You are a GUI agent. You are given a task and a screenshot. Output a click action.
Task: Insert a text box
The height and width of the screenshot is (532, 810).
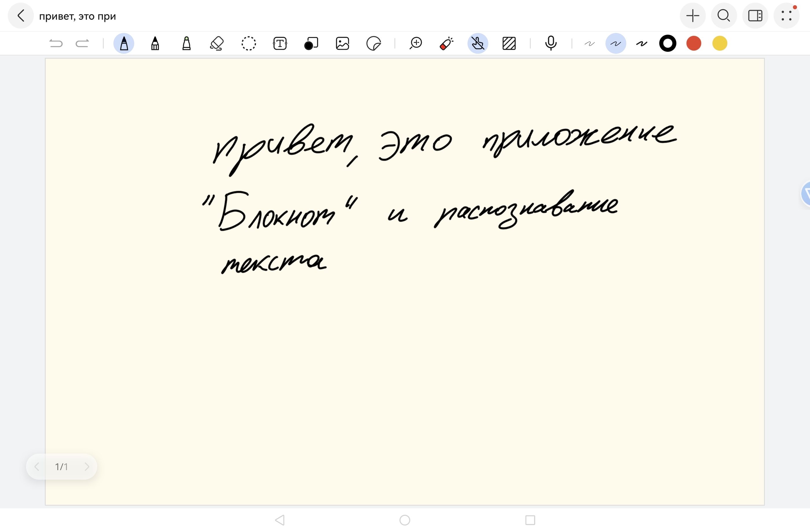pyautogui.click(x=280, y=44)
